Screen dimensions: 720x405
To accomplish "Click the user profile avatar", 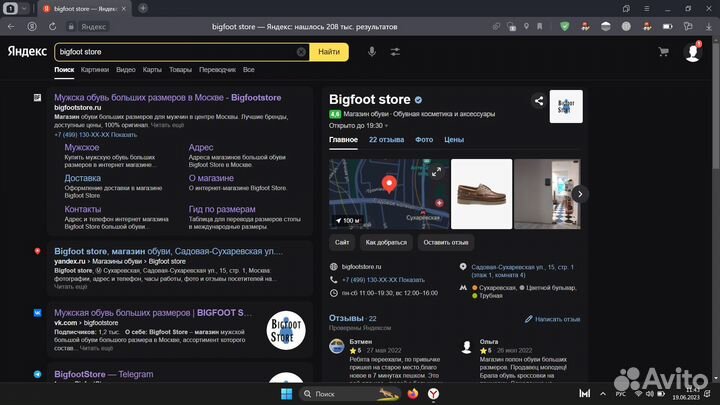I will (x=692, y=52).
